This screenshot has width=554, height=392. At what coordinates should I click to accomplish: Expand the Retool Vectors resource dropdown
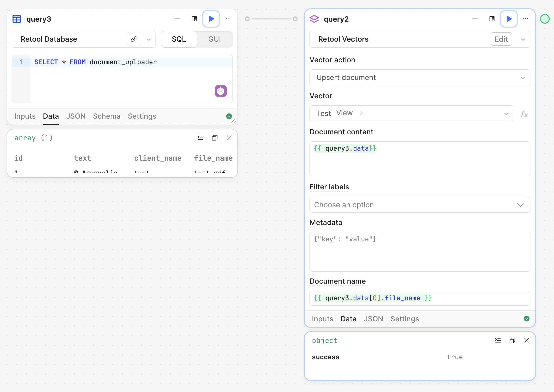523,39
